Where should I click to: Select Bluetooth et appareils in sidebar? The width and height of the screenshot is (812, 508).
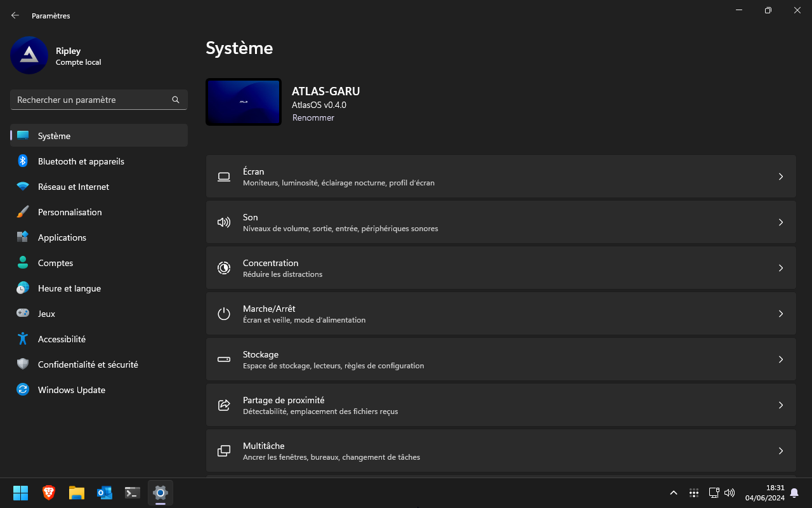point(99,161)
